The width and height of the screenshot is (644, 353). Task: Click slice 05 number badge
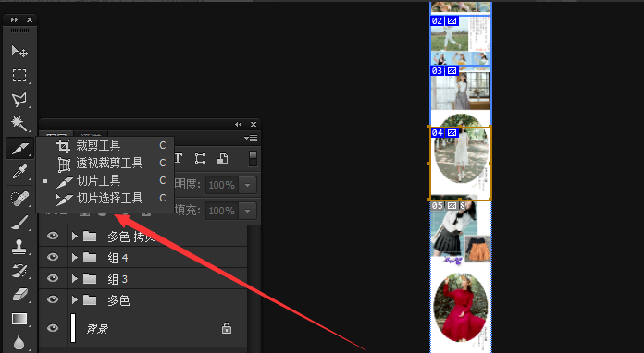(438, 205)
